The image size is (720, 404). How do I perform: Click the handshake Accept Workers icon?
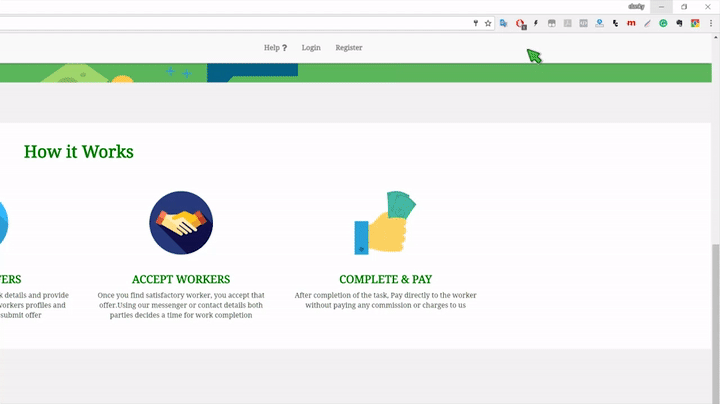point(181,223)
